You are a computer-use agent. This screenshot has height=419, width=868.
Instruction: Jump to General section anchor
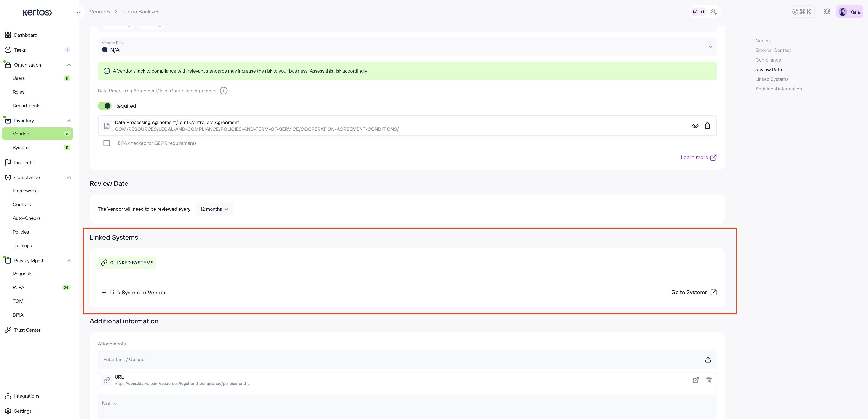click(764, 41)
